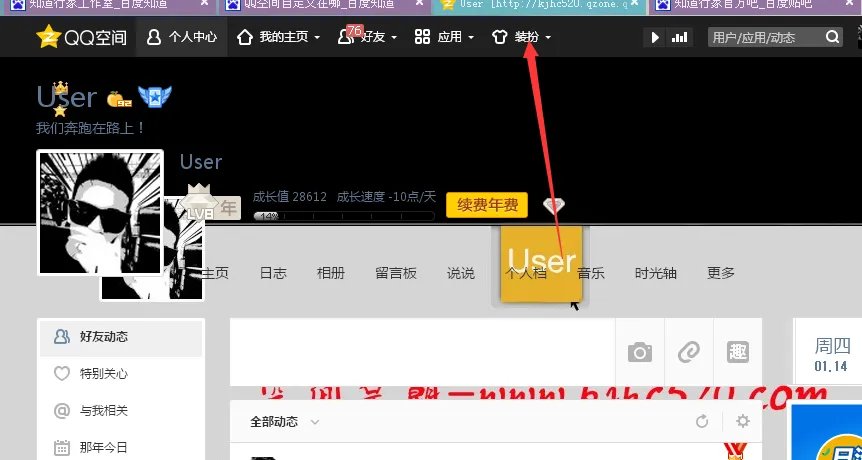This screenshot has height=460, width=862.
Task: Click the 趣 icon in post box
Action: (x=738, y=352)
